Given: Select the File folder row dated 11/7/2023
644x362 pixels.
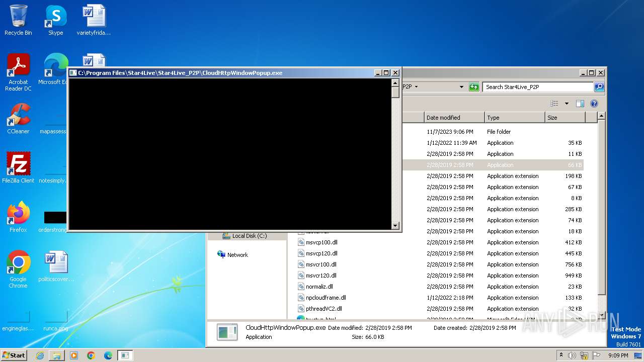Looking at the screenshot, I should point(493,132).
